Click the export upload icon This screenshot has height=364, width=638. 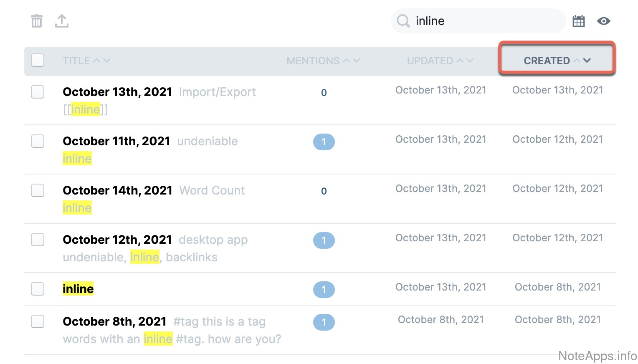(x=62, y=21)
